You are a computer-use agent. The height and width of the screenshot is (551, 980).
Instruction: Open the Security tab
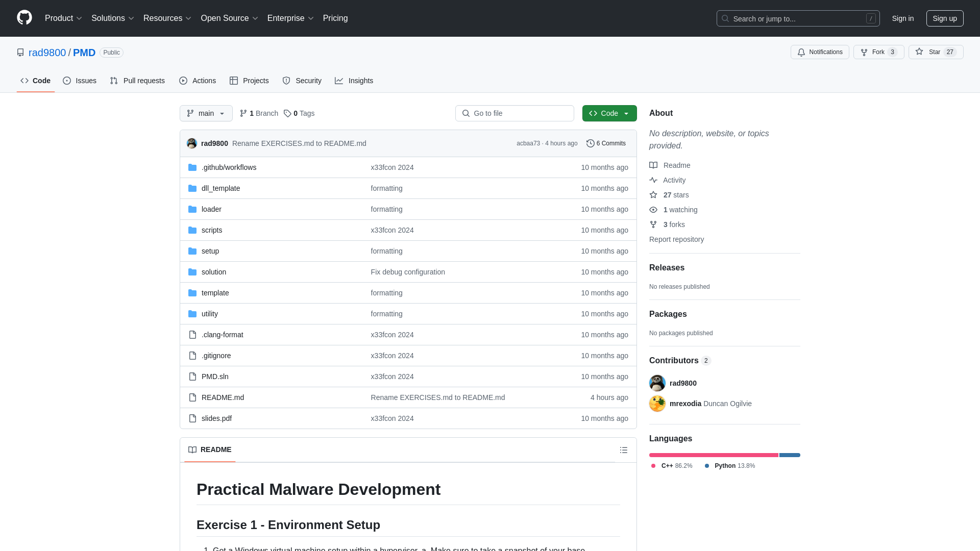[302, 81]
